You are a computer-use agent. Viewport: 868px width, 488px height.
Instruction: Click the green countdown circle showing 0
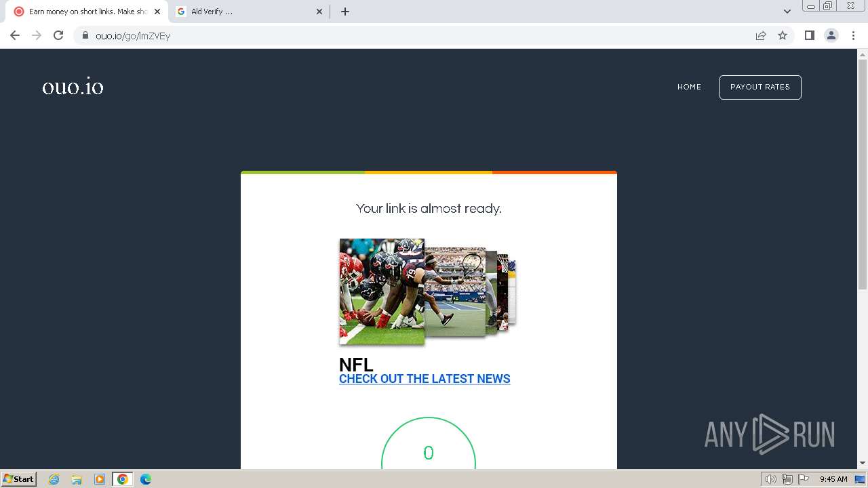(429, 444)
